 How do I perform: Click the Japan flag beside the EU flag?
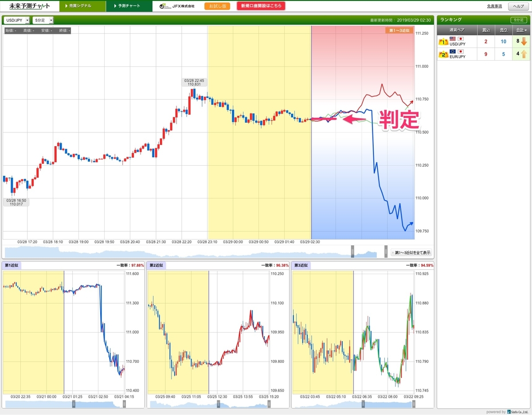(x=461, y=52)
